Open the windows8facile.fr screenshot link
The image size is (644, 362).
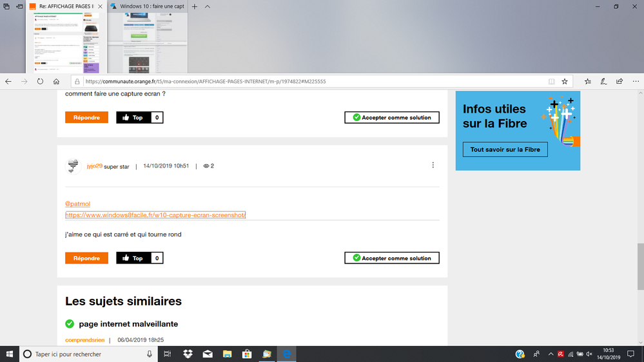tap(155, 214)
